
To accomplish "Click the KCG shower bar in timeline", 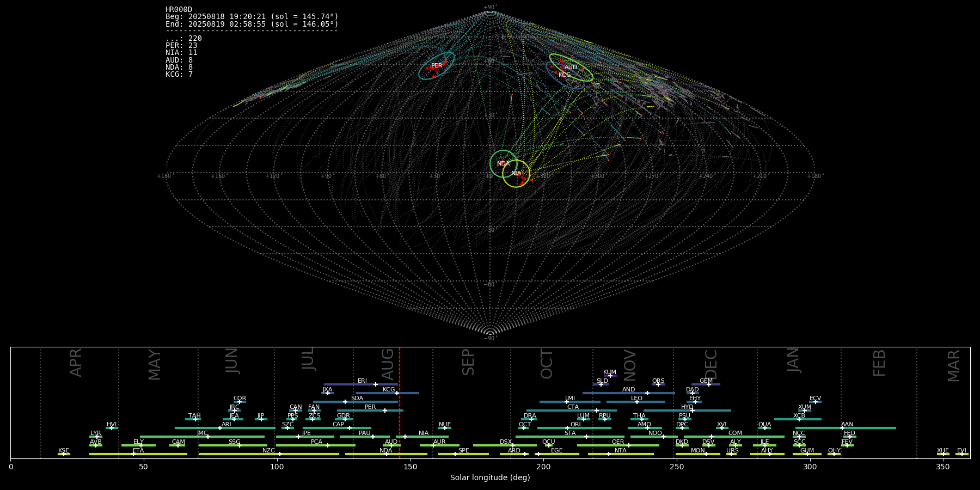I will pyautogui.click(x=387, y=393).
